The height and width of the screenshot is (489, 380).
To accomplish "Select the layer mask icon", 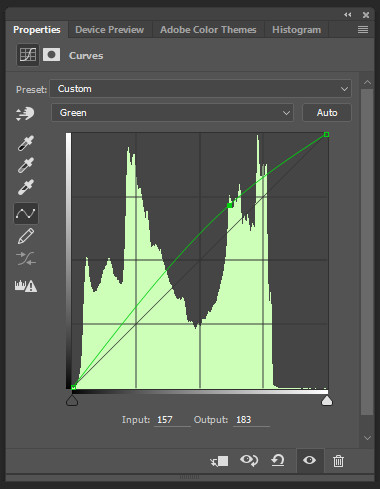I will click(51, 54).
